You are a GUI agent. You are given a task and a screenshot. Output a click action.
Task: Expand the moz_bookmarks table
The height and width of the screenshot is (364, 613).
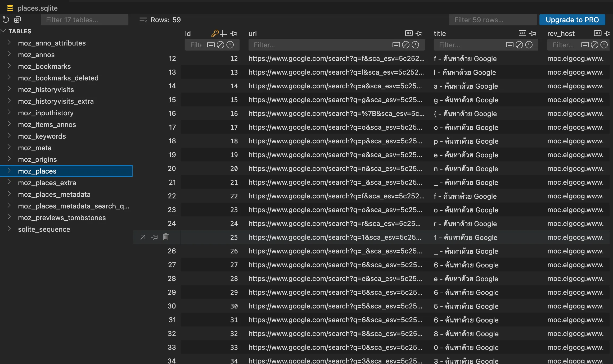pyautogui.click(x=9, y=66)
